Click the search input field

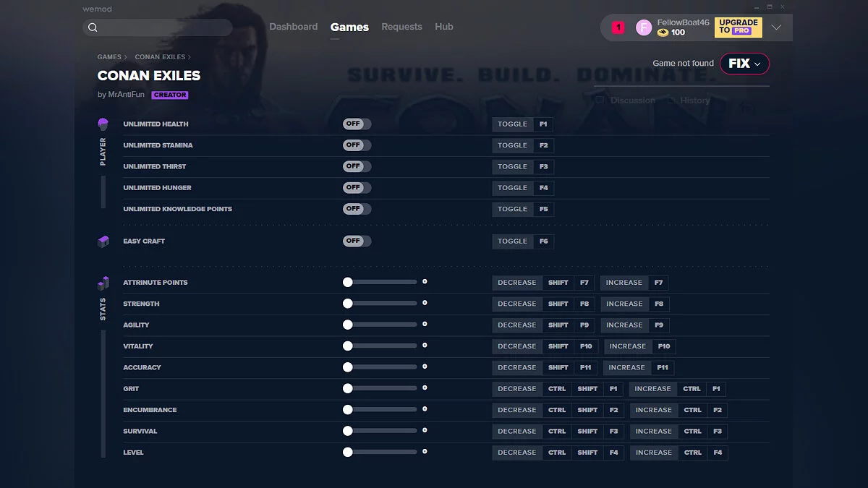point(158,27)
